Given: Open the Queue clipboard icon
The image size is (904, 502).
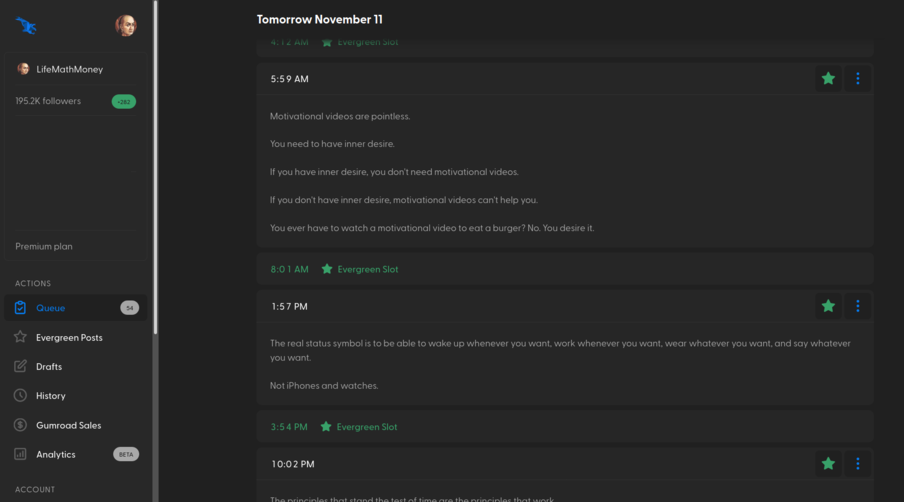Looking at the screenshot, I should [x=20, y=308].
